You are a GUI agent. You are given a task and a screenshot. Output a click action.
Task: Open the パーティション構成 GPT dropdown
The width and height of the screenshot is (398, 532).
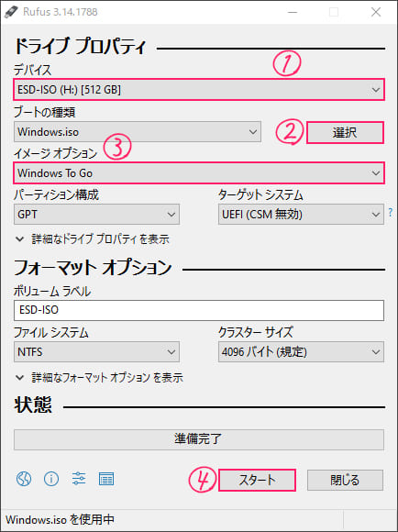point(96,215)
